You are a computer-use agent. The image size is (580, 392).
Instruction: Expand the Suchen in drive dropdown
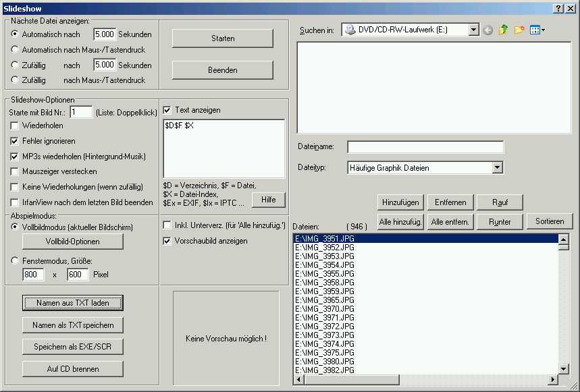click(473, 30)
